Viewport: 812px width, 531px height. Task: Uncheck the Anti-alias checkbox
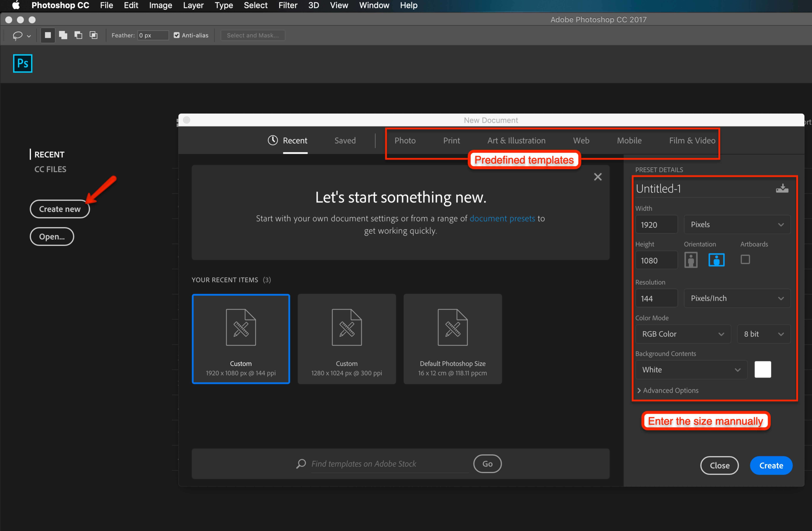[x=176, y=35]
